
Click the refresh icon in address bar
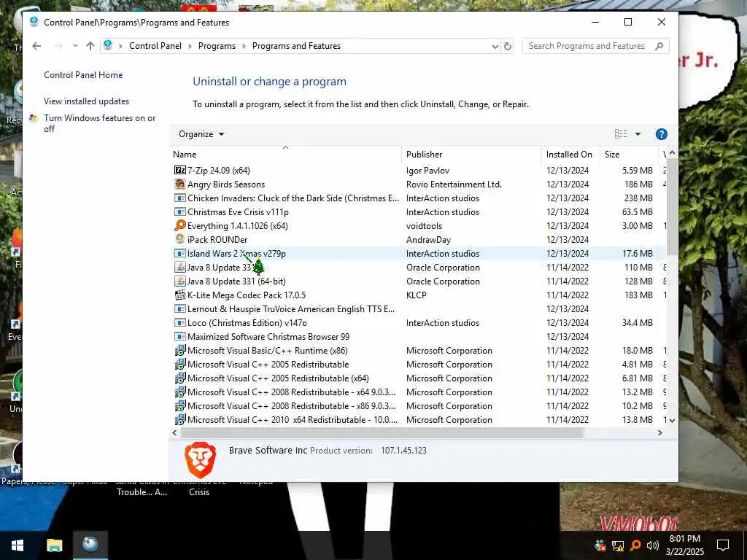click(x=508, y=46)
